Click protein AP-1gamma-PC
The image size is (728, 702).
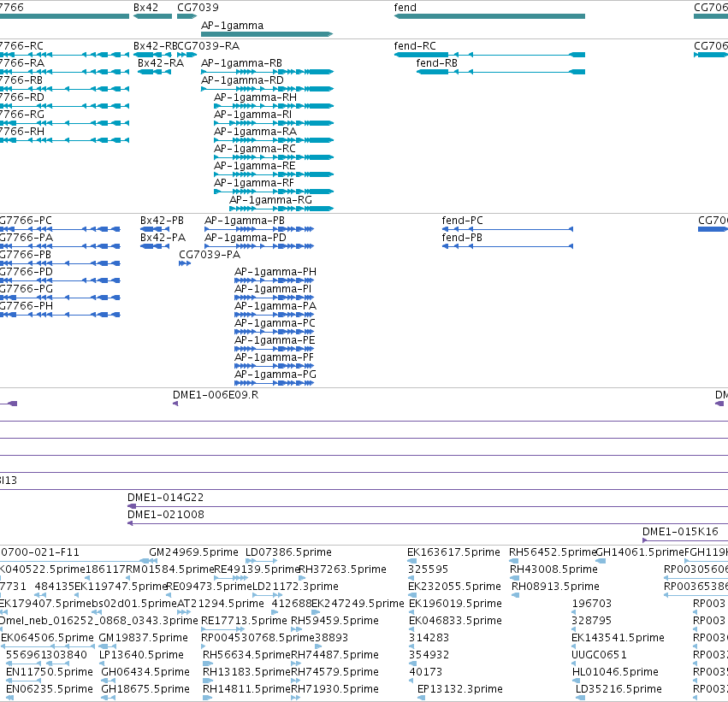pos(275,323)
